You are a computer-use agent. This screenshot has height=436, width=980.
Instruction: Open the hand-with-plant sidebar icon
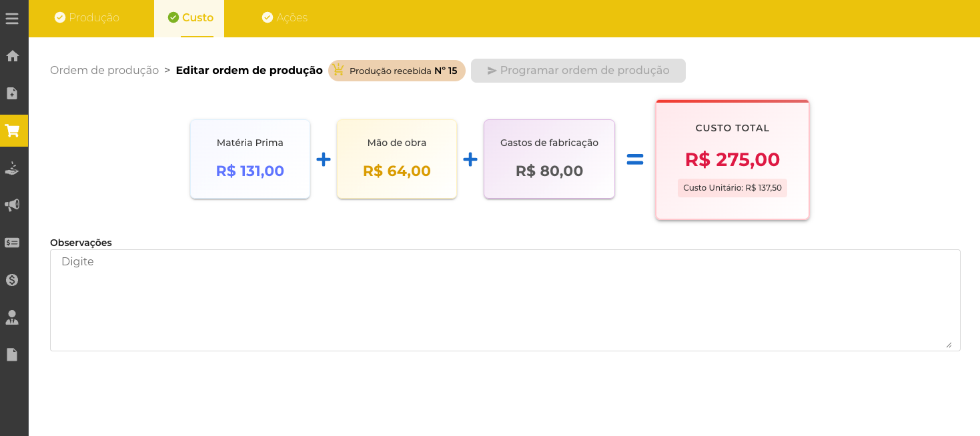(x=12, y=168)
